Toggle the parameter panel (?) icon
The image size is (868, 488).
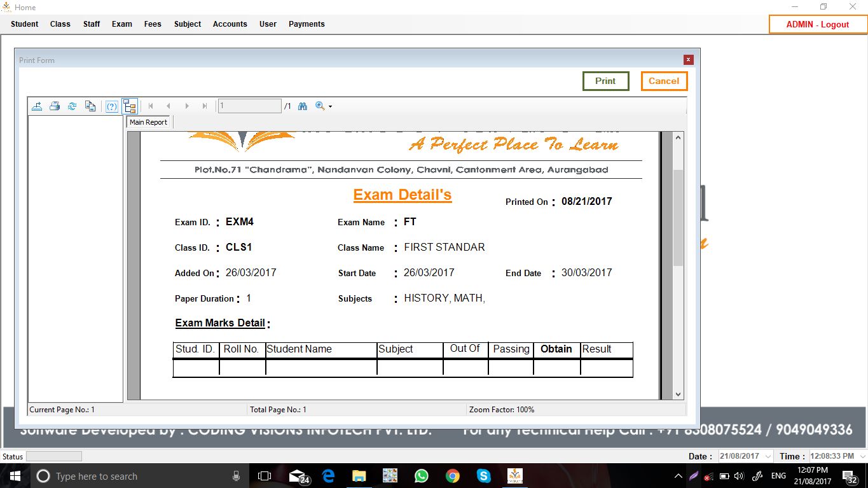coord(112,106)
